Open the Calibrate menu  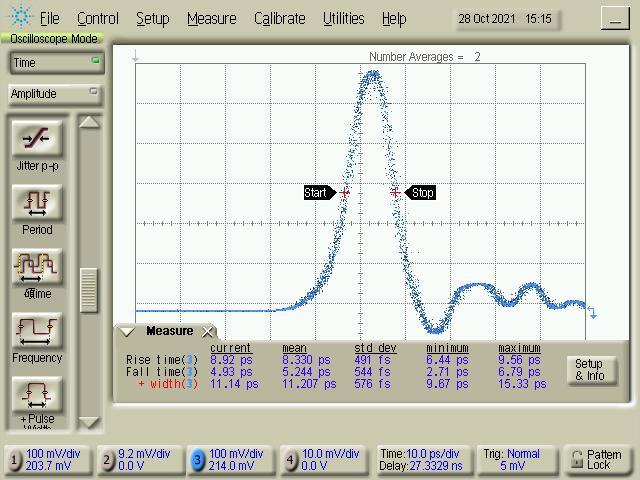pos(279,18)
